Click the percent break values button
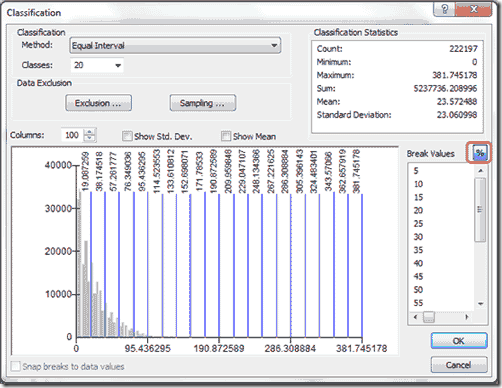Viewport: 502px width, 388px height. (479, 153)
